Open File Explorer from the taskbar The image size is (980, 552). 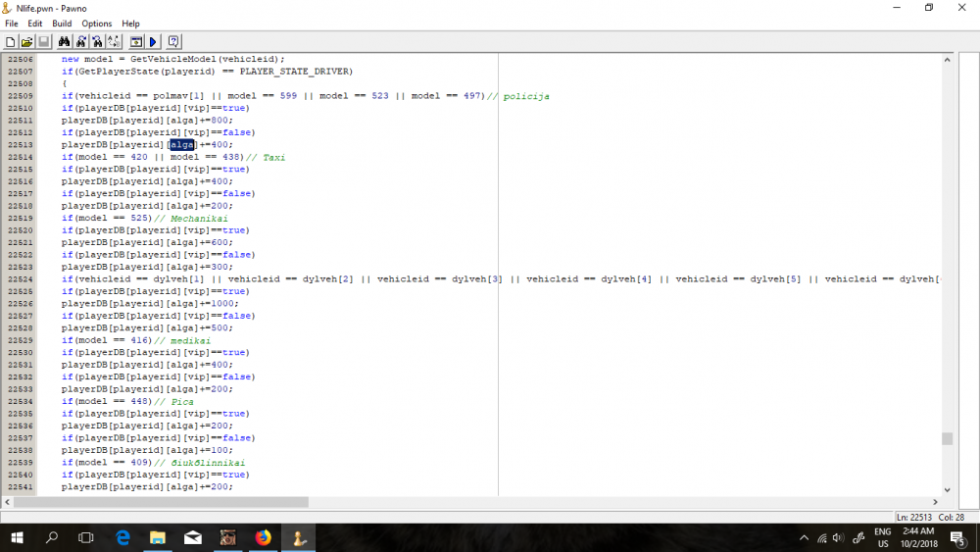coord(158,537)
